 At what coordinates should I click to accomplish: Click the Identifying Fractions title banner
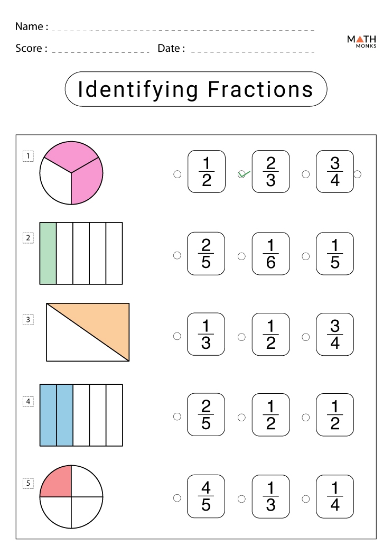[195, 89]
